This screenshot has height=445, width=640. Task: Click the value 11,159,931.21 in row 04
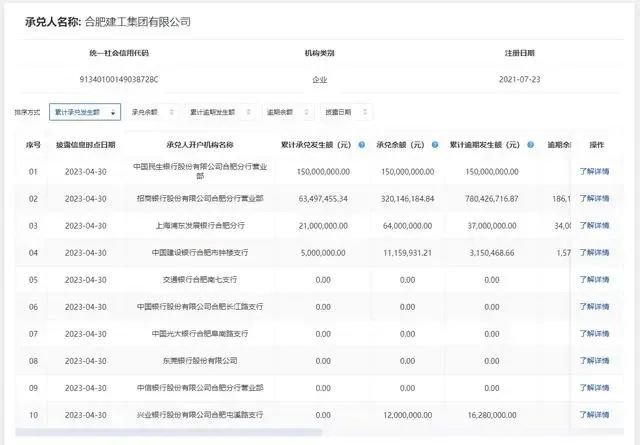pos(407,253)
